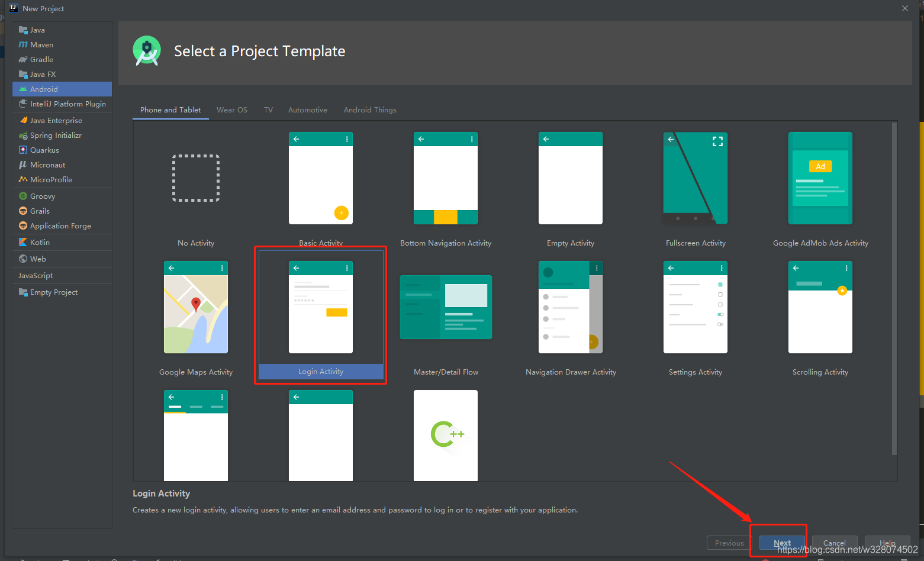
Task: Click the Cancel button
Action: [x=835, y=543]
